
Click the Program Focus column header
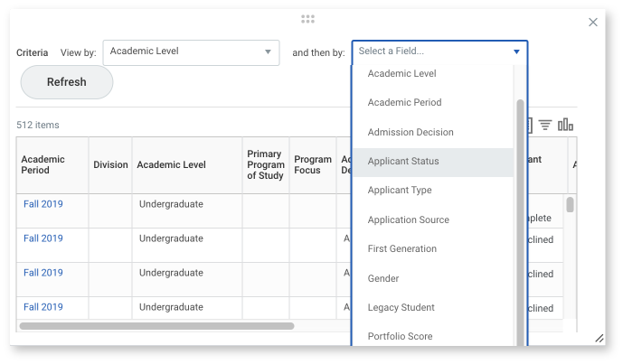click(313, 164)
